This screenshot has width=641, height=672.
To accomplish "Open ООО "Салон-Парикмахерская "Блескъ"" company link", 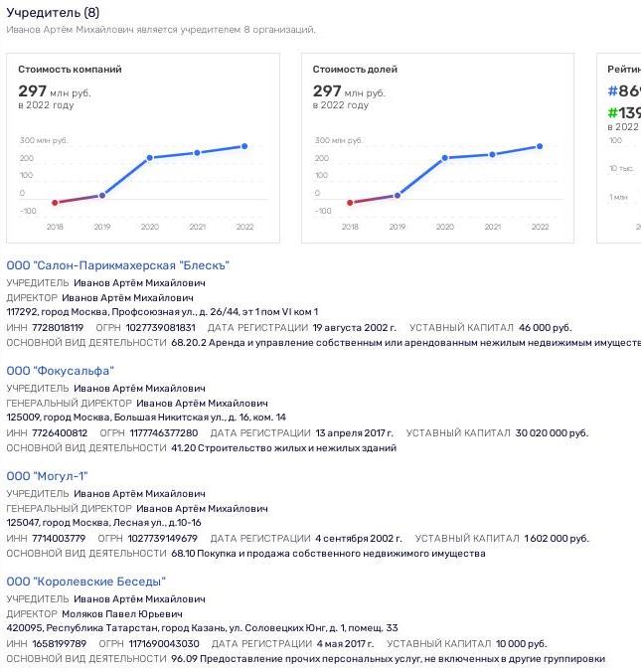I will pyautogui.click(x=118, y=265).
